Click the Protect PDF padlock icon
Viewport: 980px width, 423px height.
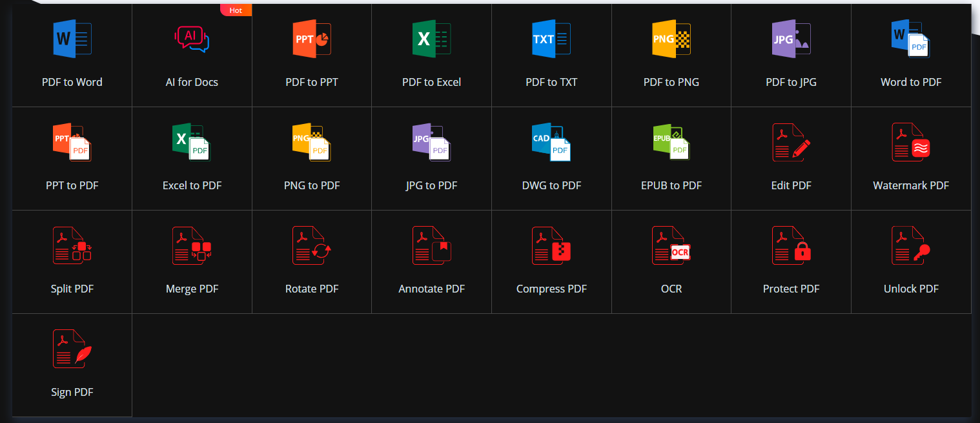point(791,245)
